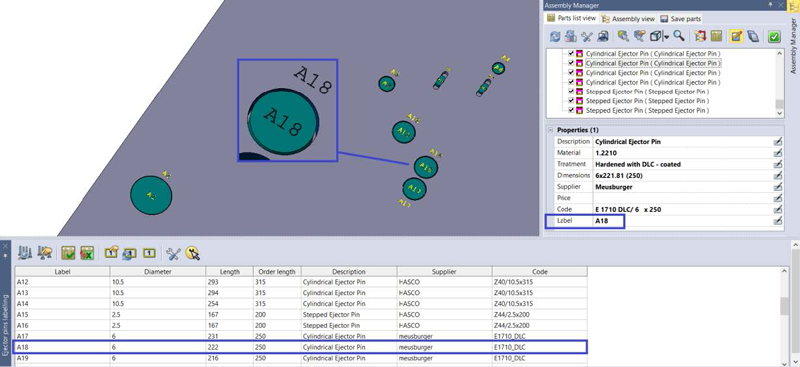Uncheck the second Stepped Ejector Pin checkbox
Image resolution: width=800 pixels, height=367 pixels.
571,101
